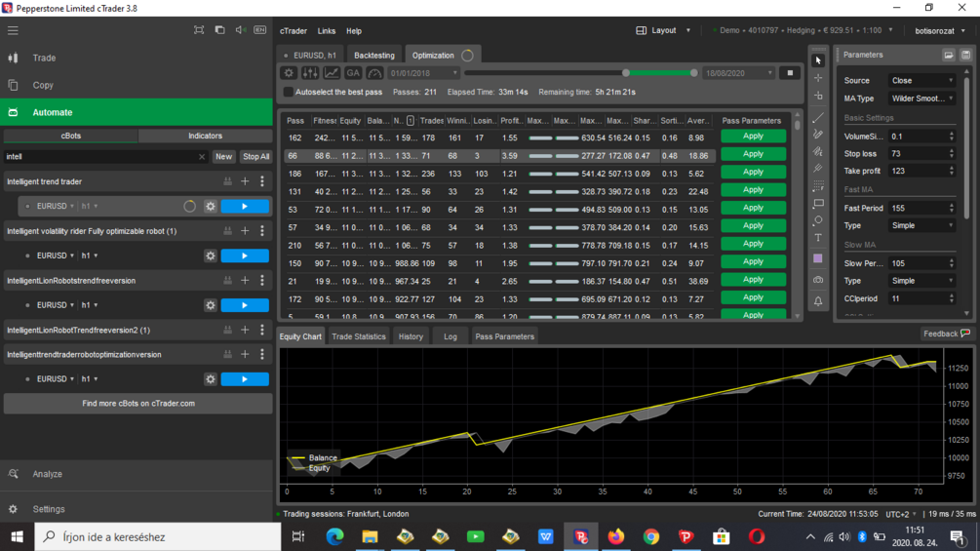Click the Take profit value field
Screen dimensions: 980x551
(x=918, y=172)
